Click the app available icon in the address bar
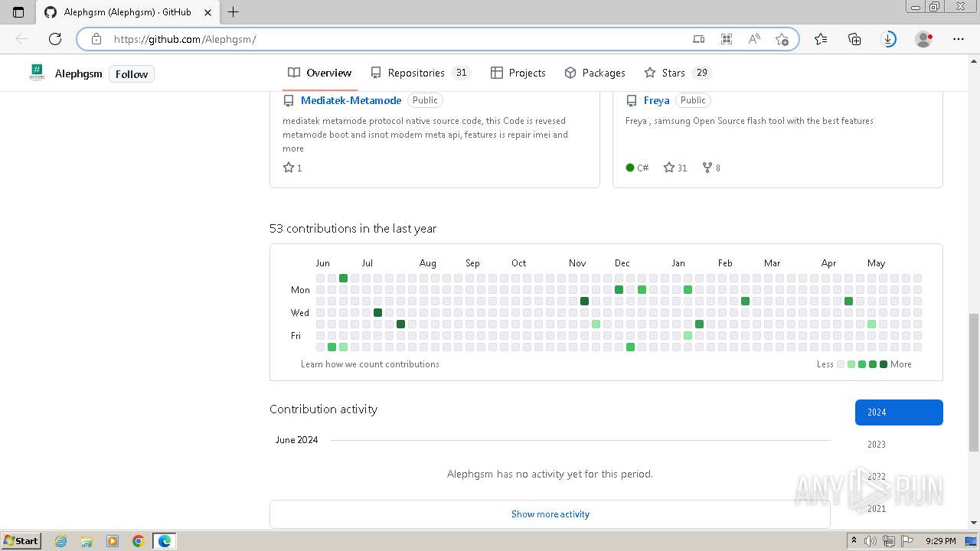This screenshot has height=551, width=980. pyautogui.click(x=698, y=39)
